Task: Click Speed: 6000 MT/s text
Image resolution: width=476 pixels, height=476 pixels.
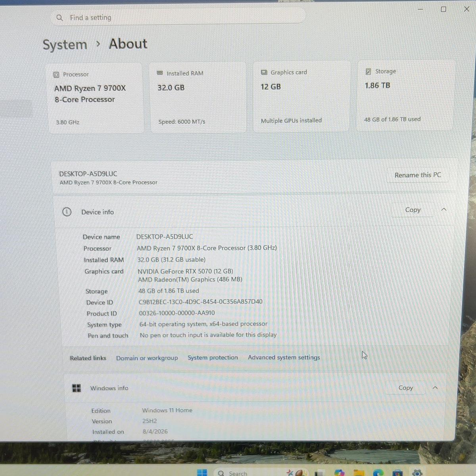Action: tap(182, 122)
